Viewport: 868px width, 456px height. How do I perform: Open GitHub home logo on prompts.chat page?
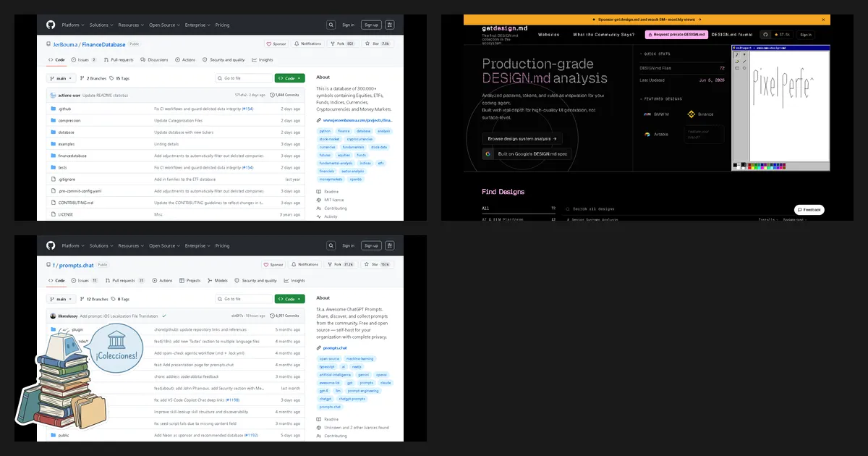51,246
